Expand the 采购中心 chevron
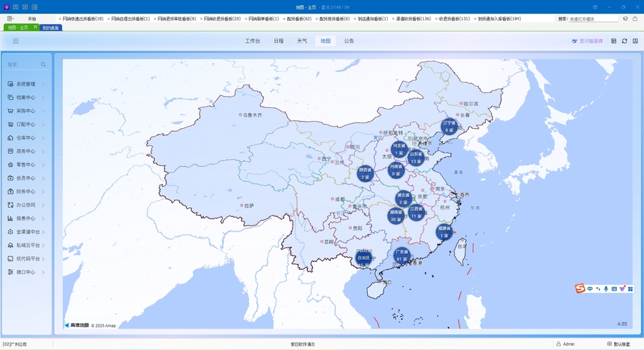Image resolution: width=644 pixels, height=350 pixels. pos(43,111)
